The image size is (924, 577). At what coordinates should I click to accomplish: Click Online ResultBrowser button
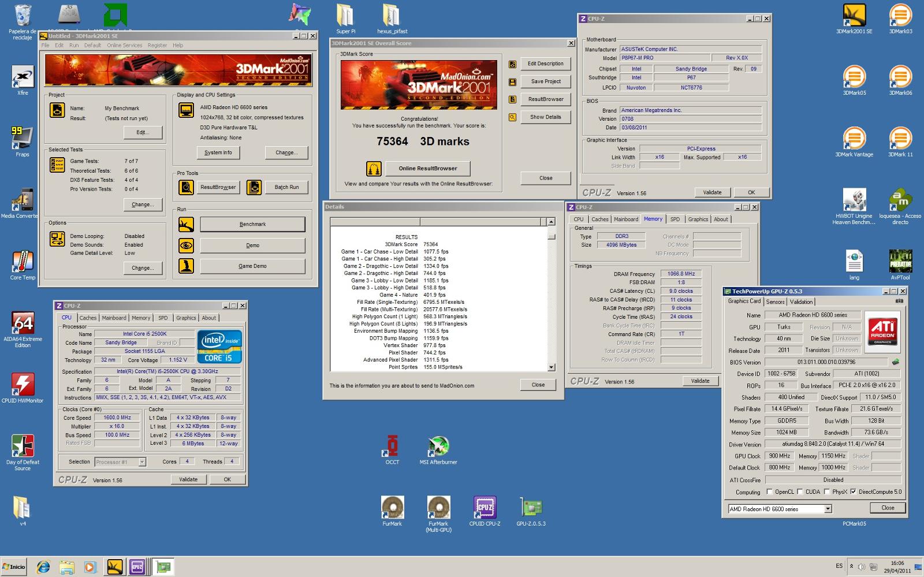pyautogui.click(x=428, y=169)
